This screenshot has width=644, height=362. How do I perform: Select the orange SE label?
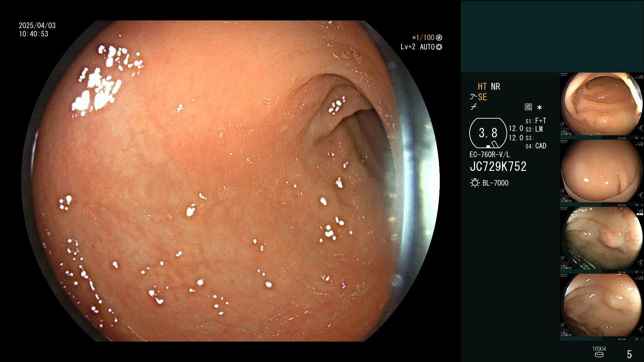coord(482,97)
